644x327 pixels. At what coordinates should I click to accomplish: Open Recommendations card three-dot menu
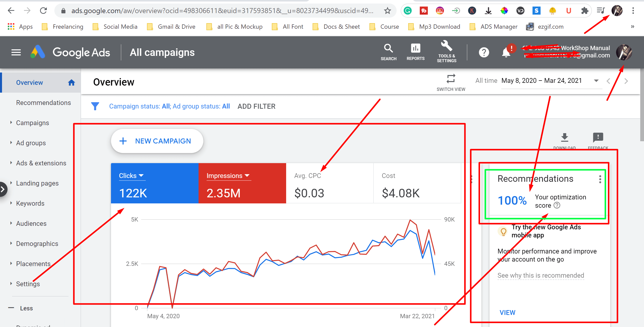[x=600, y=179]
